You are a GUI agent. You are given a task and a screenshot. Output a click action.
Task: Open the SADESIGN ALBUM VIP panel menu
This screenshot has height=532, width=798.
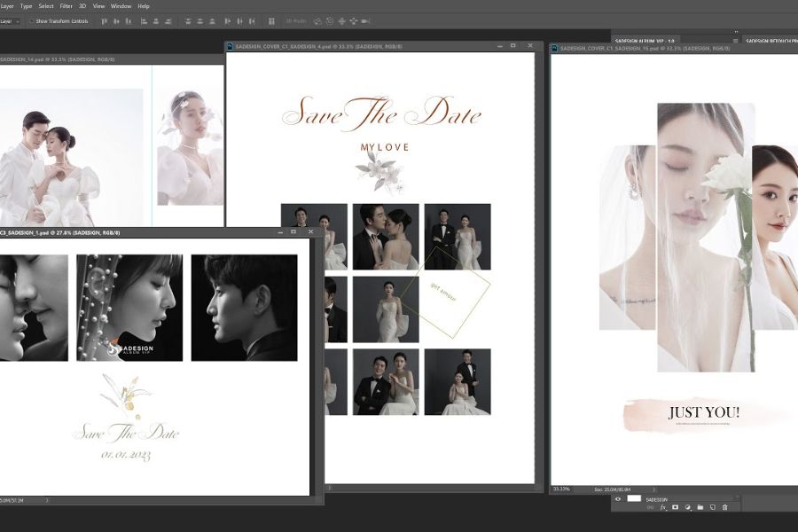(735, 40)
